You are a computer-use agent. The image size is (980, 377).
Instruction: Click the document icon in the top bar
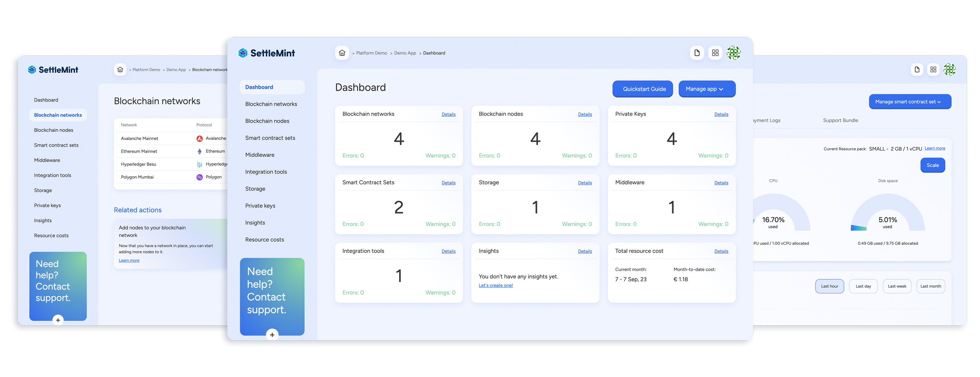[x=697, y=53]
